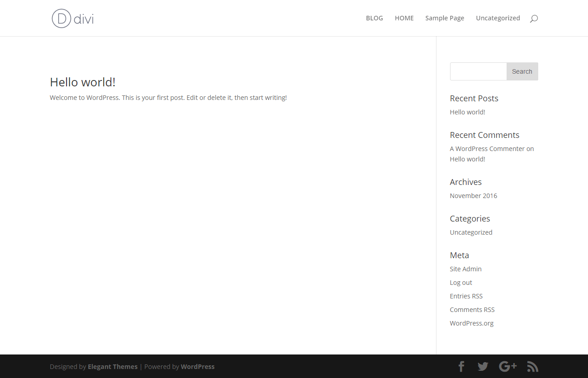Click the Recent Posts heading
588x378 pixels.
click(x=474, y=99)
